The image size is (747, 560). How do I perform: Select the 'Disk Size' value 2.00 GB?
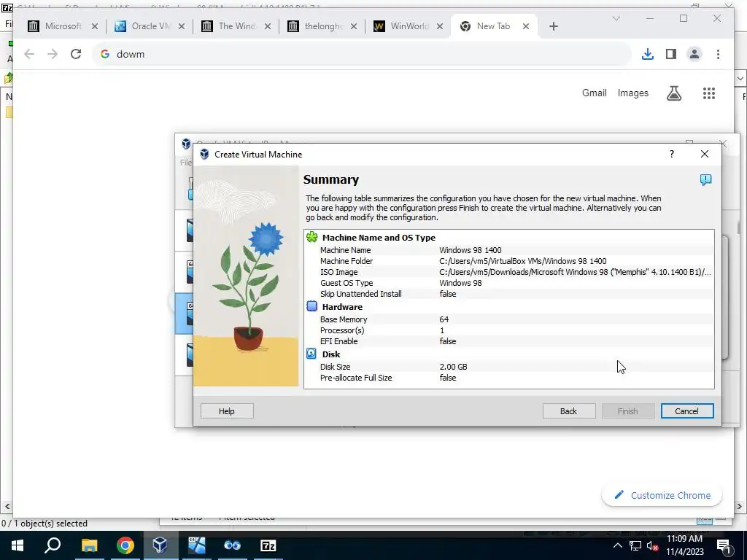(x=453, y=367)
